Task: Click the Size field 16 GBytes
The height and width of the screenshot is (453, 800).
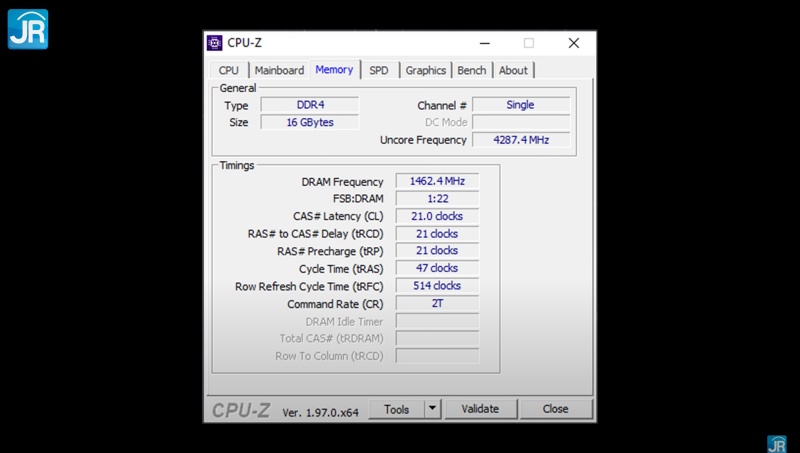Action: [310, 122]
